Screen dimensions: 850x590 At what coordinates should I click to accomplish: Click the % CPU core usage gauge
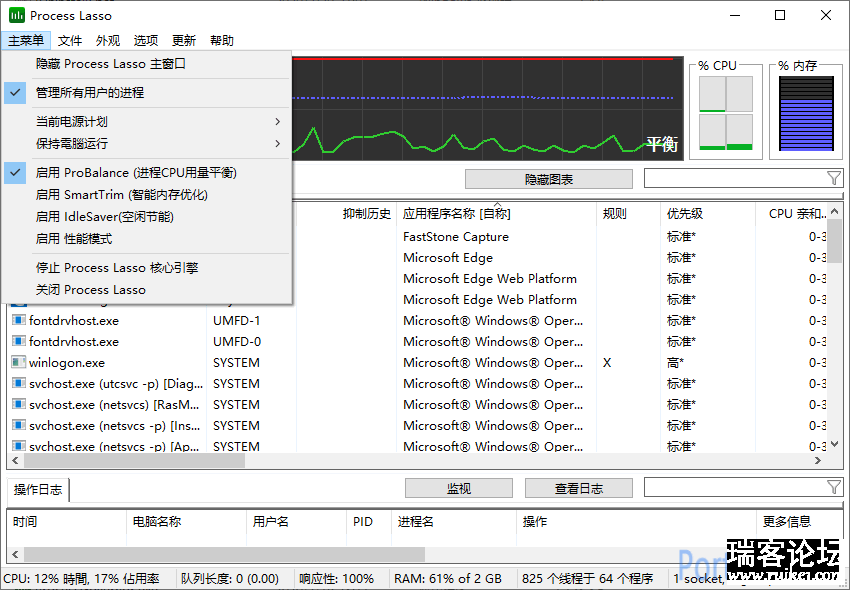(725, 113)
